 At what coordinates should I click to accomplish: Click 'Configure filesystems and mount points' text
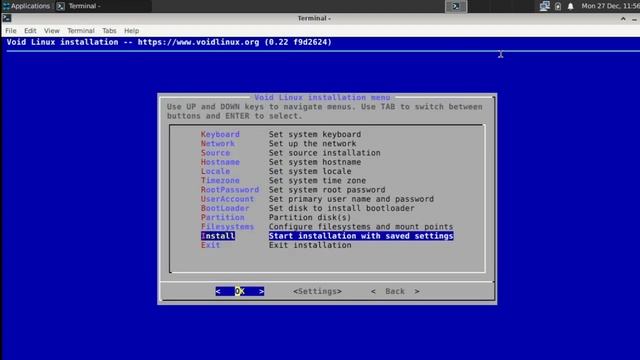361,227
